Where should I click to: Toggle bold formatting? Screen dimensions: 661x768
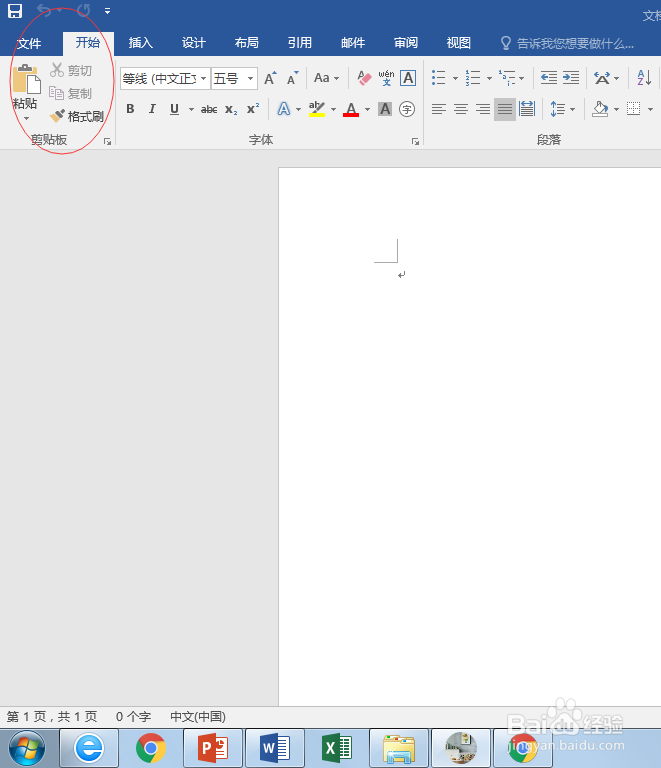[x=130, y=109]
